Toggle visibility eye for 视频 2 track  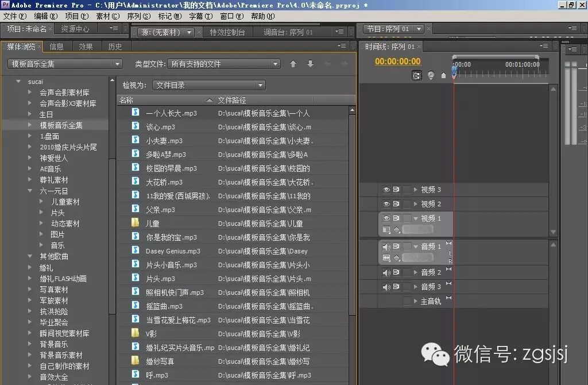point(386,204)
